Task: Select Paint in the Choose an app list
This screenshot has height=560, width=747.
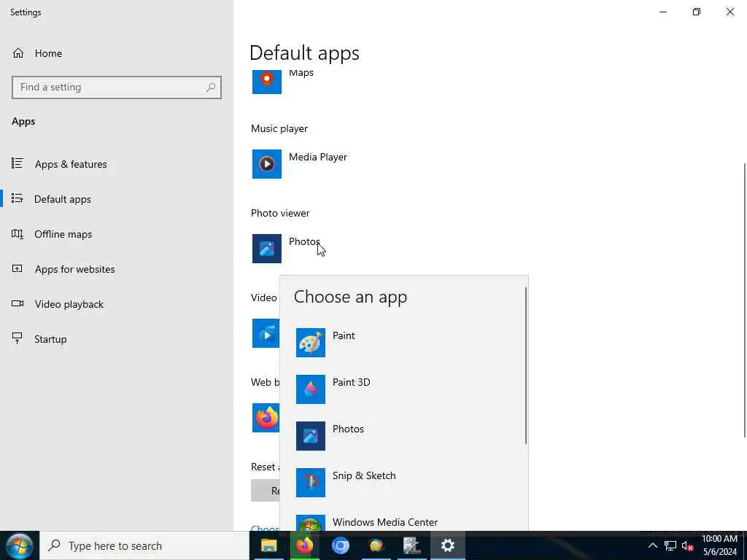Action: [x=404, y=343]
